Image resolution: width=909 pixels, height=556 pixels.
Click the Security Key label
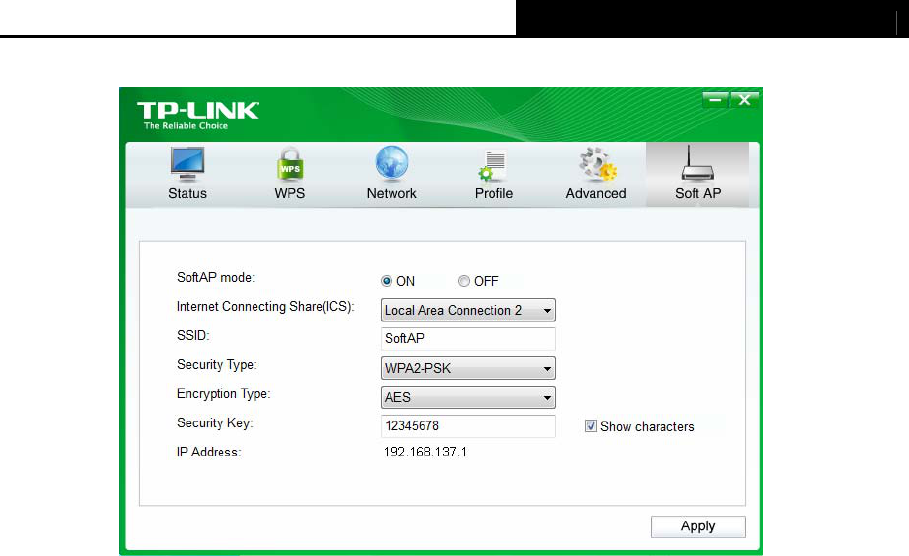pos(215,423)
